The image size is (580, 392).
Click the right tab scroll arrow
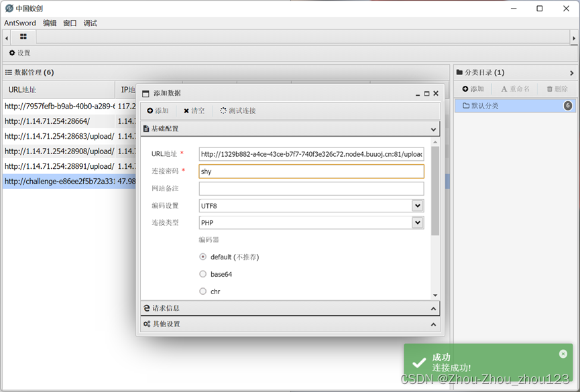tap(574, 38)
